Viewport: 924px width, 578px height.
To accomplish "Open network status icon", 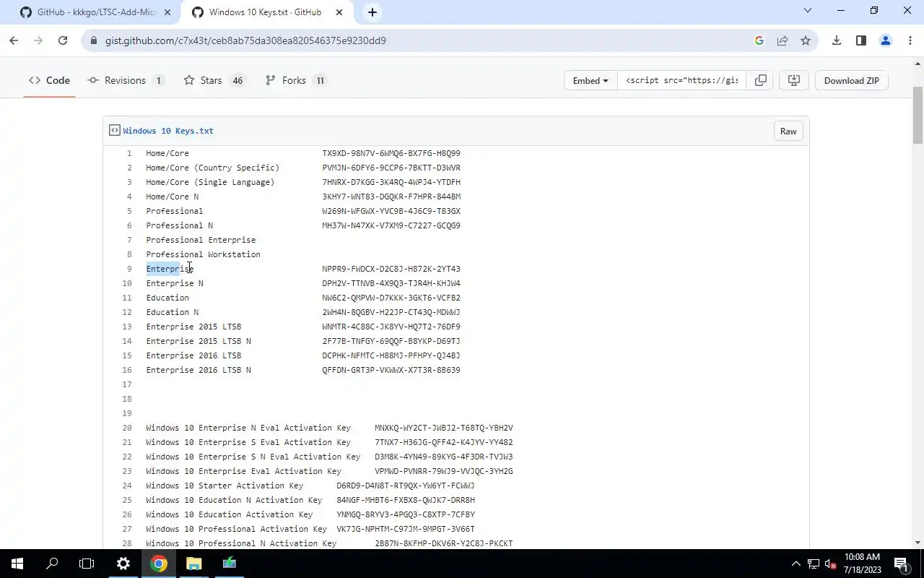I will [814, 564].
